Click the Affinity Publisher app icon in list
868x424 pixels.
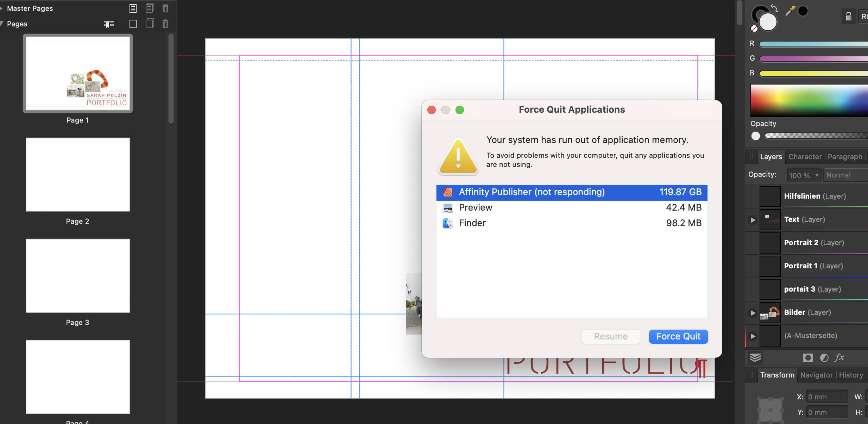448,192
